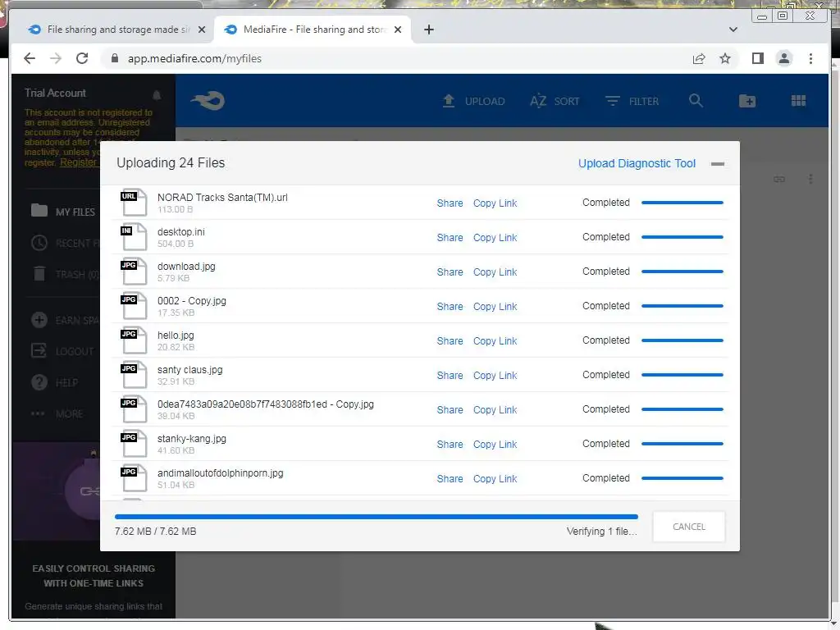Screen dimensions: 840x630
Task: Copy link for 0002 - Copy.jpg
Action: pos(495,307)
